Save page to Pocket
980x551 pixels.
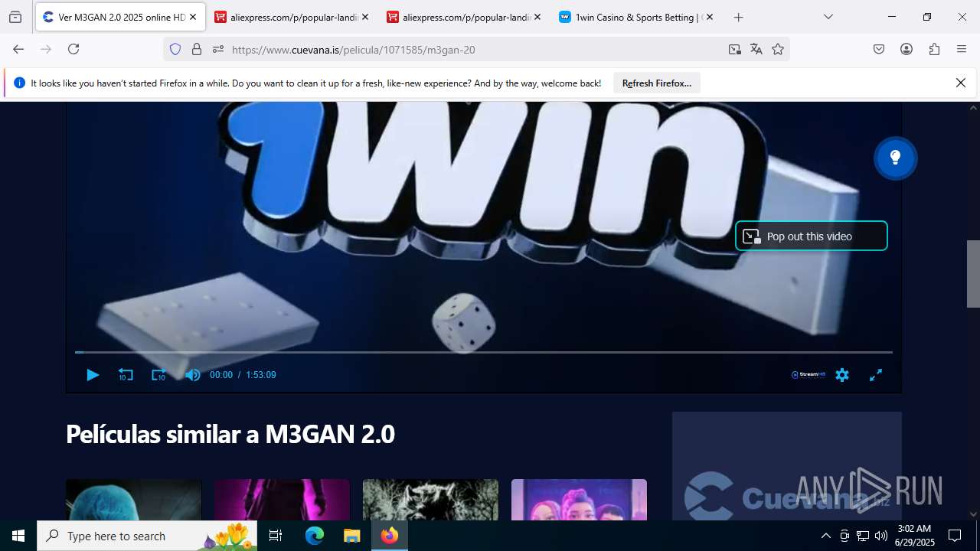(879, 49)
